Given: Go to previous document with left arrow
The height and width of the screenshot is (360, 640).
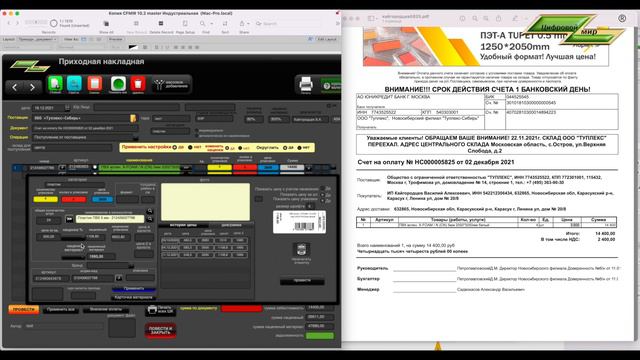Looking at the screenshot, I should [15, 87].
